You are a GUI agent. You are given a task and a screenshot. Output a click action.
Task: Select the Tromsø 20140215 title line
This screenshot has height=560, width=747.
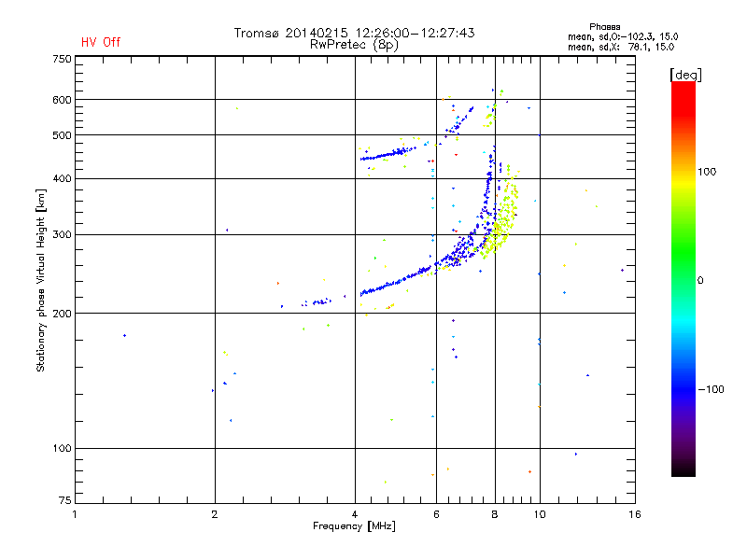354,33
